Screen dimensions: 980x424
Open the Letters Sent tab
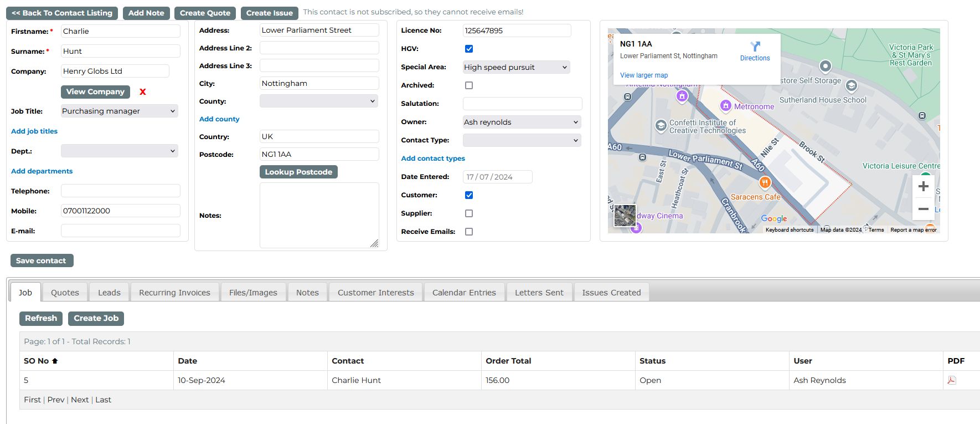[539, 292]
